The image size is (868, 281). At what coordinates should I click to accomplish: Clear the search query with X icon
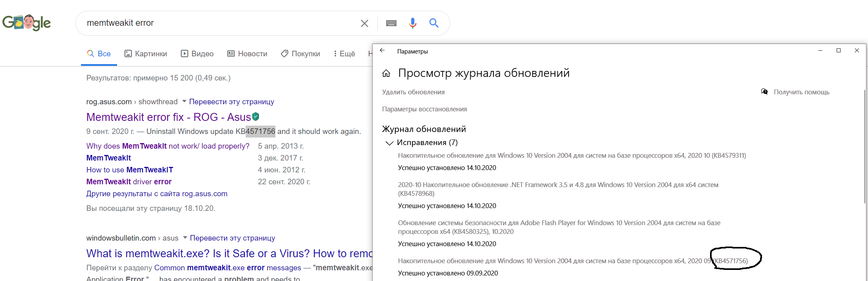click(364, 23)
